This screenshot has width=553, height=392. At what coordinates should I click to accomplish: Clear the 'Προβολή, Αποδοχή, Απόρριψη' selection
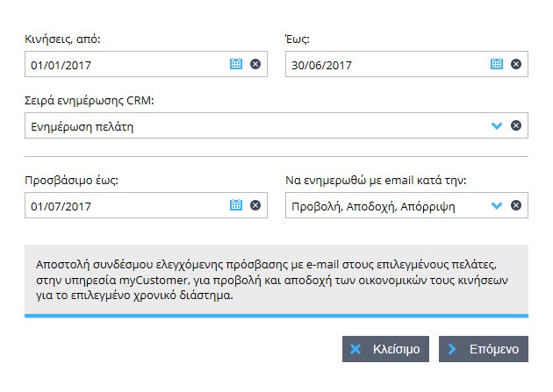pyautogui.click(x=516, y=206)
